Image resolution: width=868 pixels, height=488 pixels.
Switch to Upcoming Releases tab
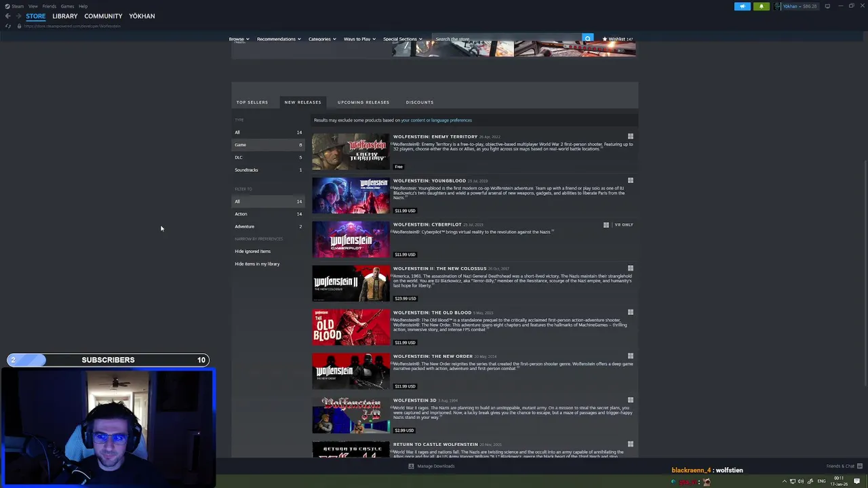coord(363,102)
